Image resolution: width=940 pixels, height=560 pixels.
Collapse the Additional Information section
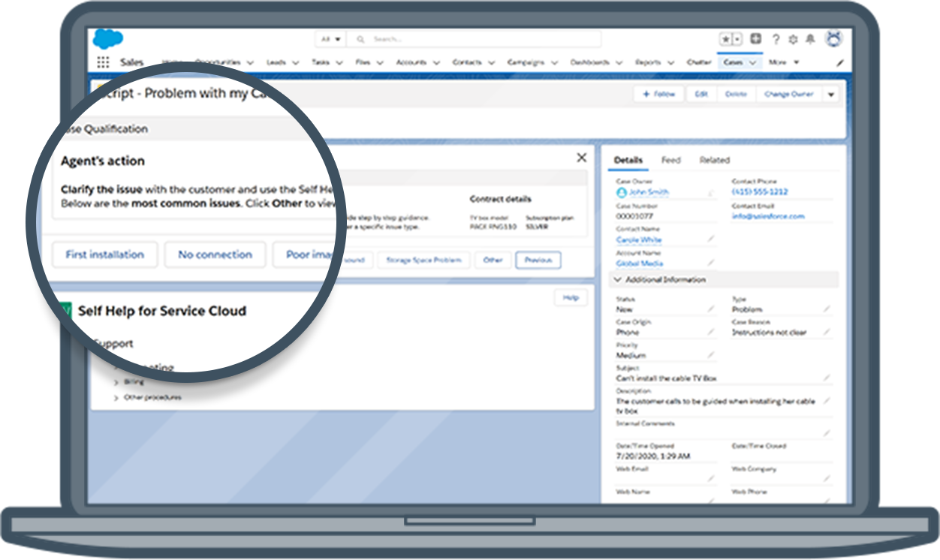618,280
